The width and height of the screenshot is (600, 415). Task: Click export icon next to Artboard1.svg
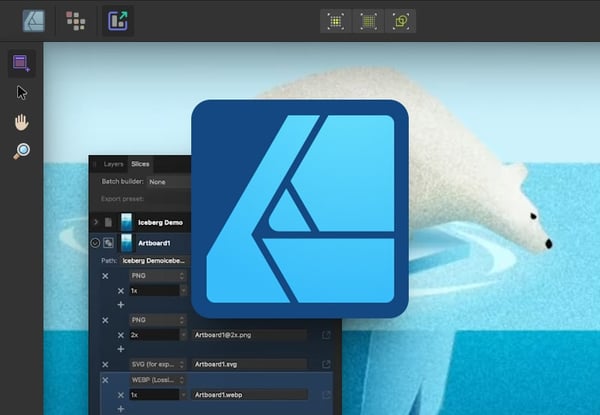point(326,364)
